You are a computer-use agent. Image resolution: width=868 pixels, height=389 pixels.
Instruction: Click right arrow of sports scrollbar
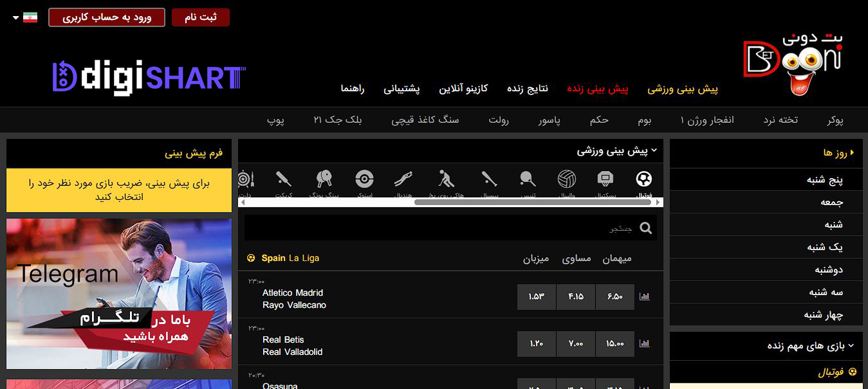coord(658,202)
